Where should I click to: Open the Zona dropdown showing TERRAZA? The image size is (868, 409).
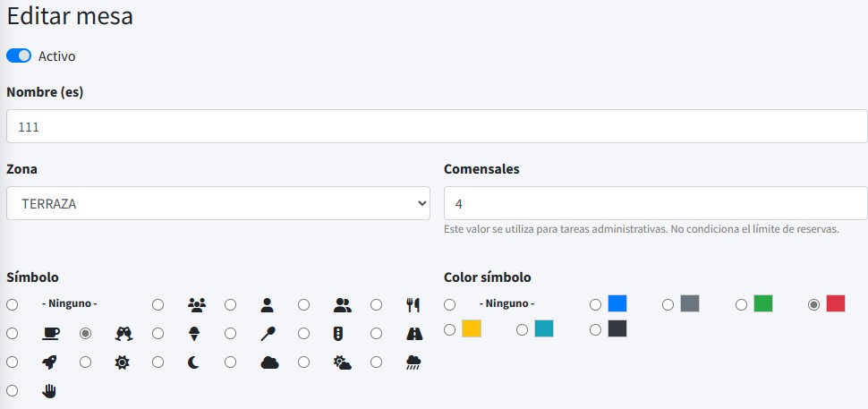click(x=217, y=203)
